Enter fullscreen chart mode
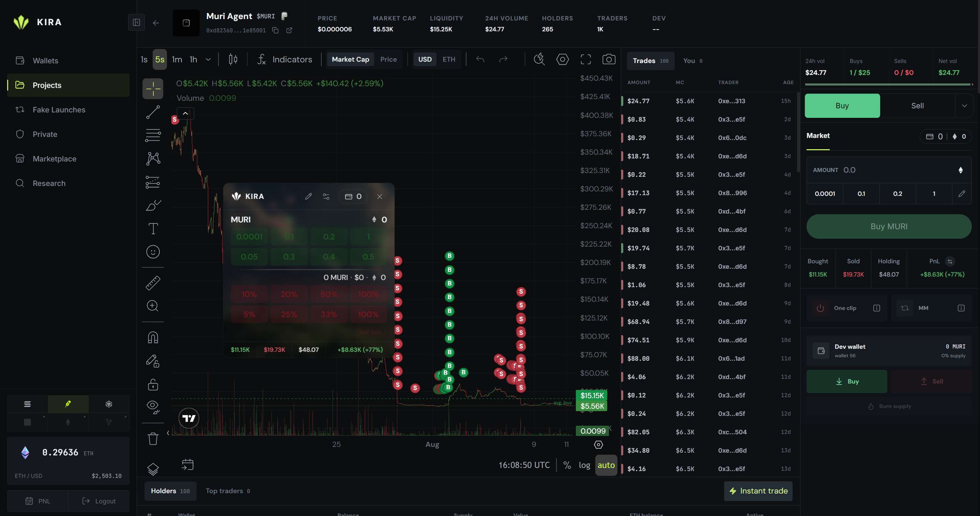The image size is (980, 516). (x=585, y=59)
